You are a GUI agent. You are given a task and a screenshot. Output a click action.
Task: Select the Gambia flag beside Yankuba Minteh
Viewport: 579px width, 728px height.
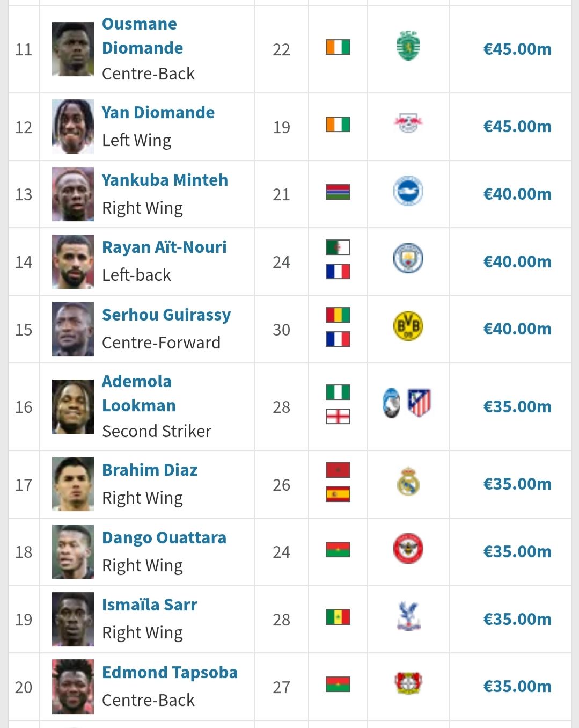338,192
